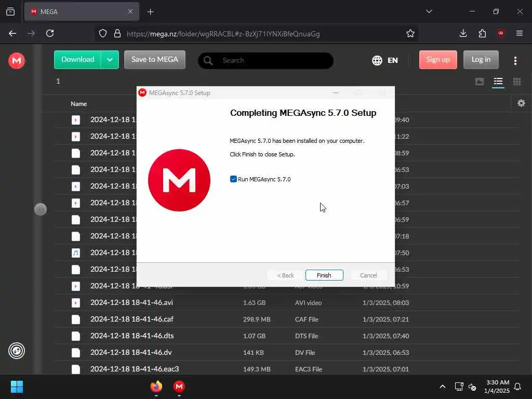Click the Sign up button
This screenshot has height=399, width=532.
(438, 60)
